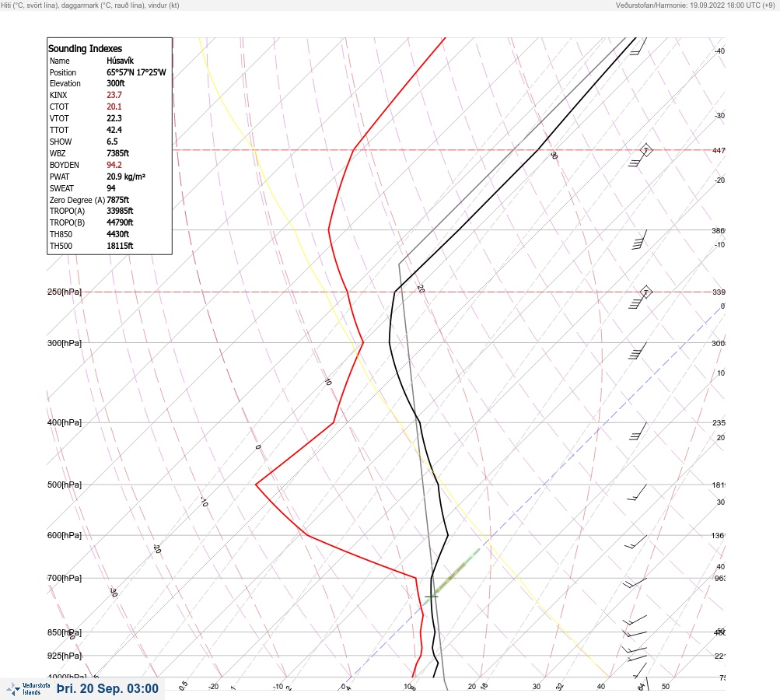This screenshot has height=700, width=780.
Task: Select the BOYDEN value 94.2
Action: click(x=114, y=165)
